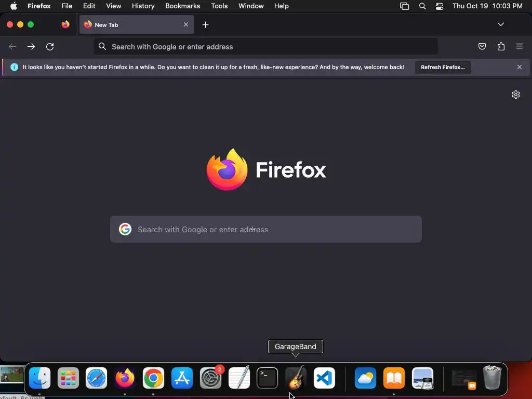This screenshot has width=532, height=399.
Task: Open the Help menu
Action: coord(281,6)
